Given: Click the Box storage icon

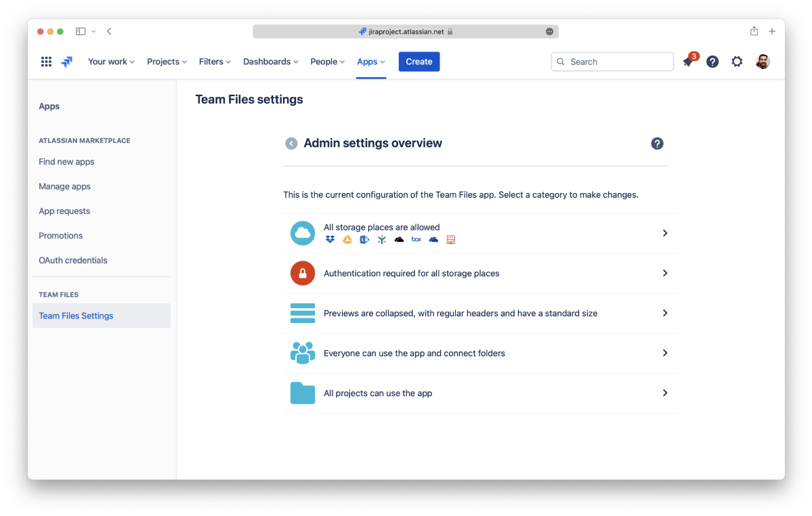Looking at the screenshot, I should (x=416, y=240).
